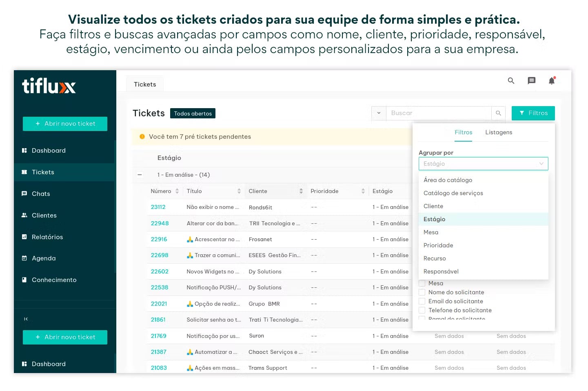The image size is (588, 391).
Task: Click 'Frosanet' client cell
Action: coord(260,240)
